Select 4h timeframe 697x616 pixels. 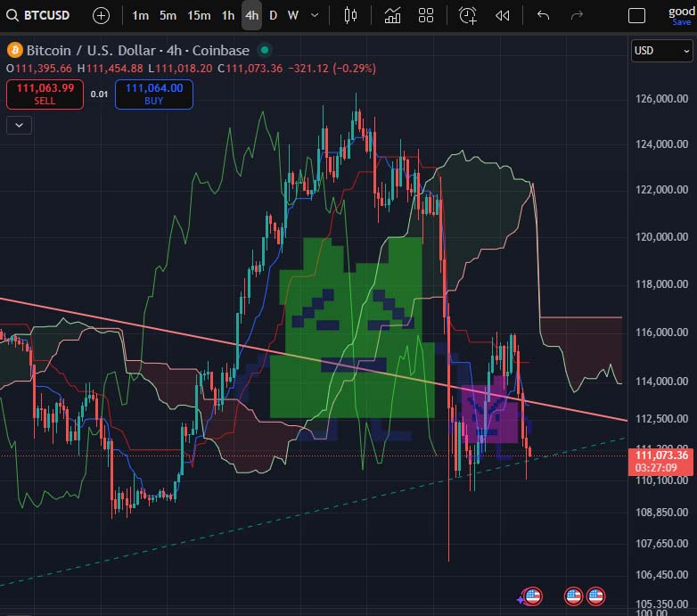[251, 16]
